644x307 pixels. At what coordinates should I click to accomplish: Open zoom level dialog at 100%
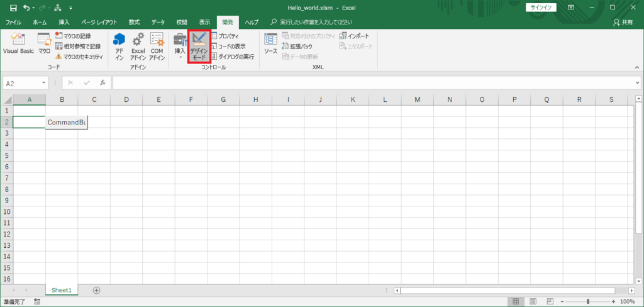click(628, 302)
